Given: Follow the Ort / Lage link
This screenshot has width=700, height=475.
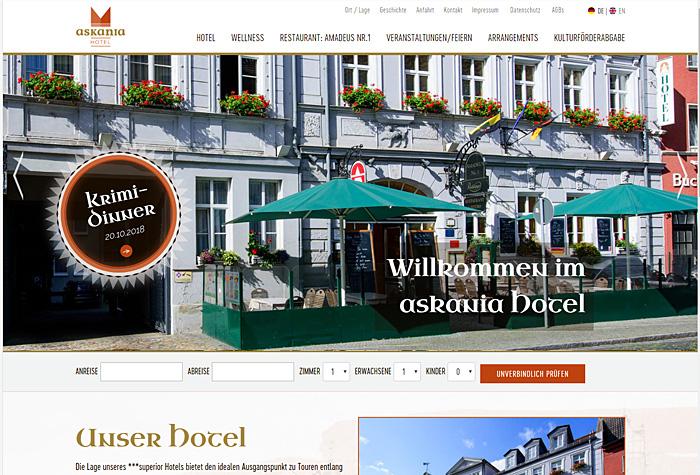Looking at the screenshot, I should pos(357,10).
